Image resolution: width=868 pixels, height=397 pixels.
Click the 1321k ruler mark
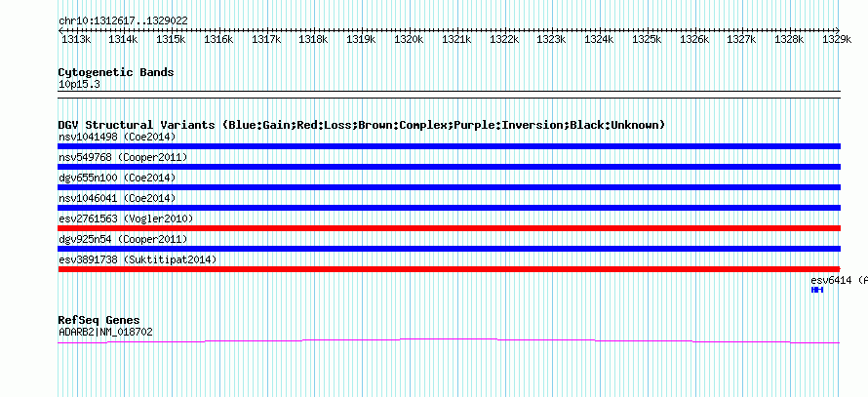tap(456, 39)
